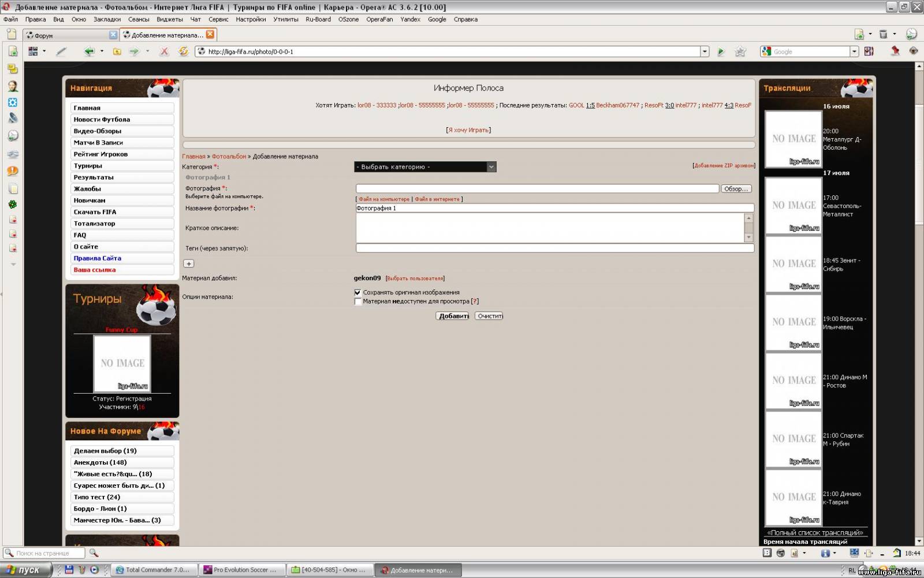Uncheck 'Сохранять оригинал изображения' checkbox
The width and height of the screenshot is (924, 578).
[x=357, y=292]
